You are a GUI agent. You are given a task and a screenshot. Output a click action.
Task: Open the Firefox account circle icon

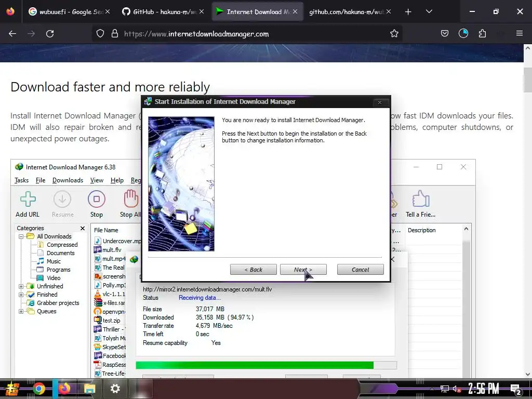pyautogui.click(x=463, y=33)
